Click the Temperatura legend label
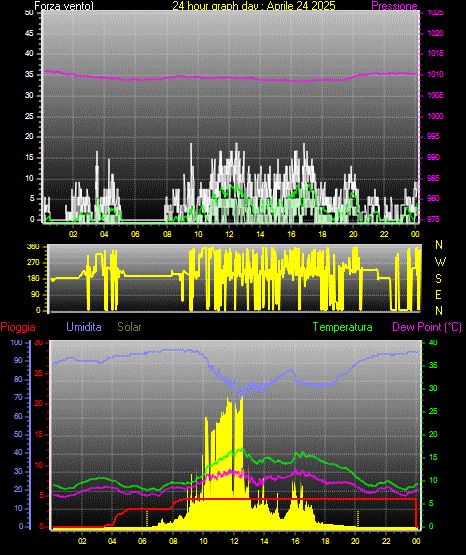466x555 pixels. (x=342, y=327)
